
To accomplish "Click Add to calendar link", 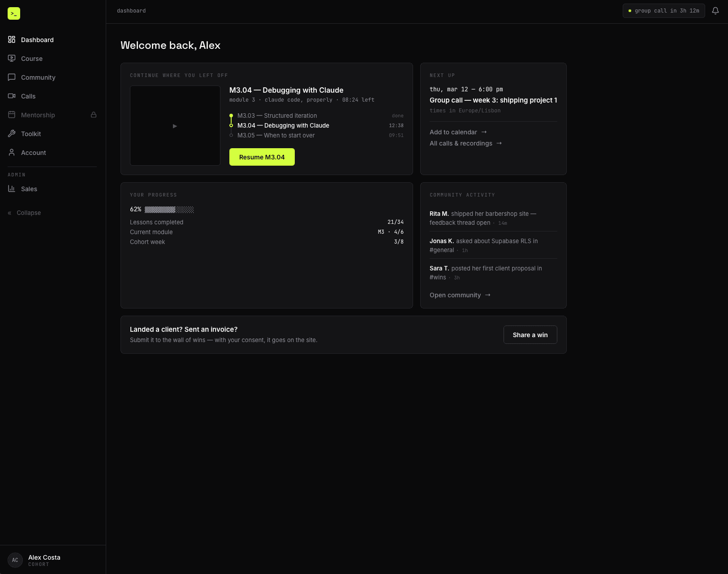I will [458, 132].
